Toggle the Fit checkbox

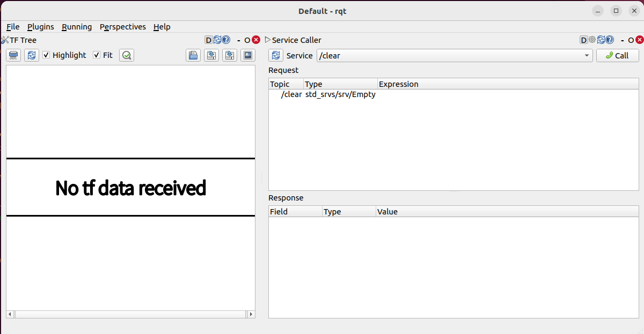(97, 55)
